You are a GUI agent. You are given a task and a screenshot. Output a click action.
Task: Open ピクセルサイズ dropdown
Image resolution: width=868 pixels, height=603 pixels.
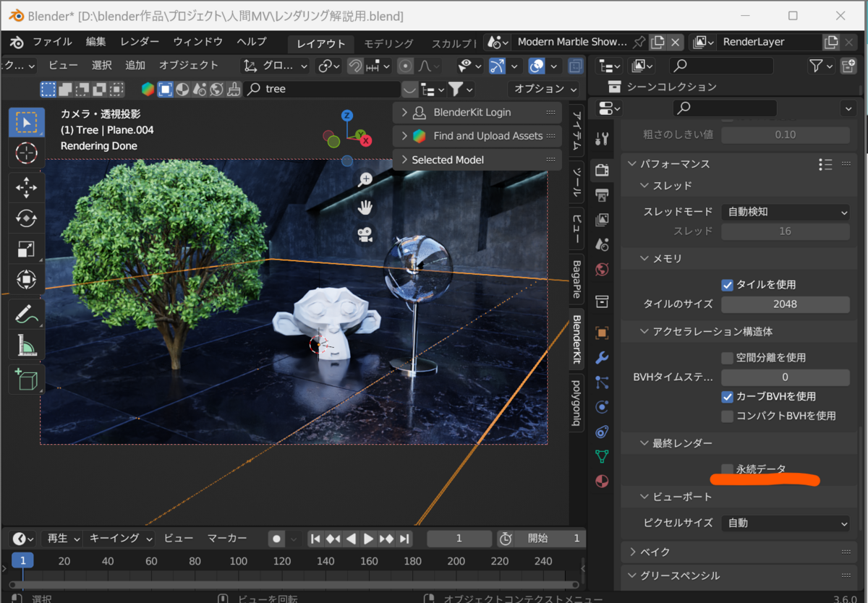[785, 523]
